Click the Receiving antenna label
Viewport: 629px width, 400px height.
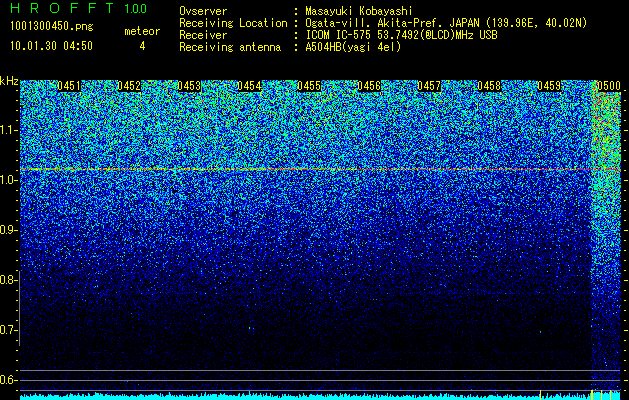click(230, 47)
